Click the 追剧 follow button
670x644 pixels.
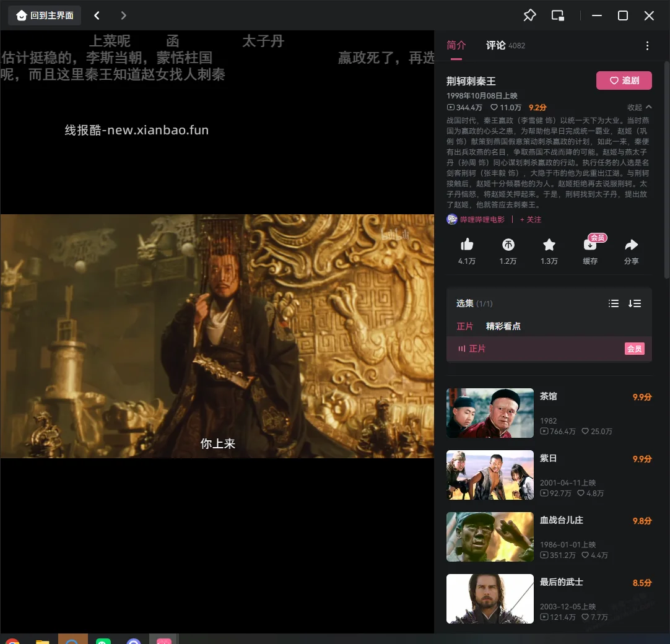point(624,80)
